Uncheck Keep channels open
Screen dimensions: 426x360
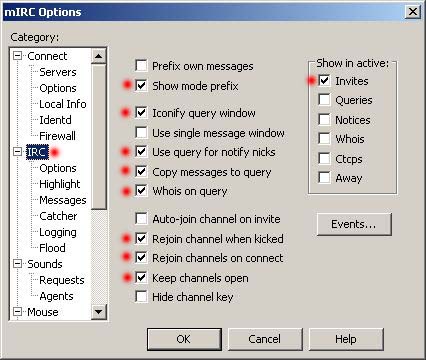[141, 277]
